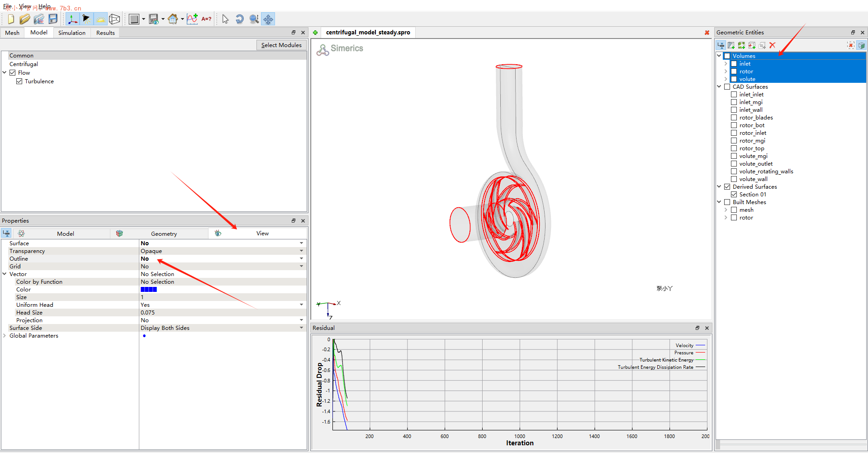
Task: Click the Open folder icon in toolbar
Action: coord(24,19)
